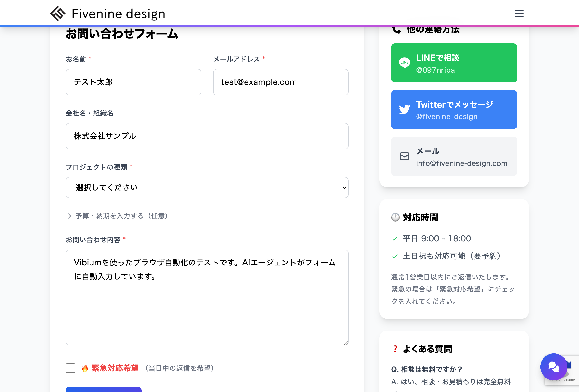Open the プロジェクトの種類 dropdown

pyautogui.click(x=207, y=188)
